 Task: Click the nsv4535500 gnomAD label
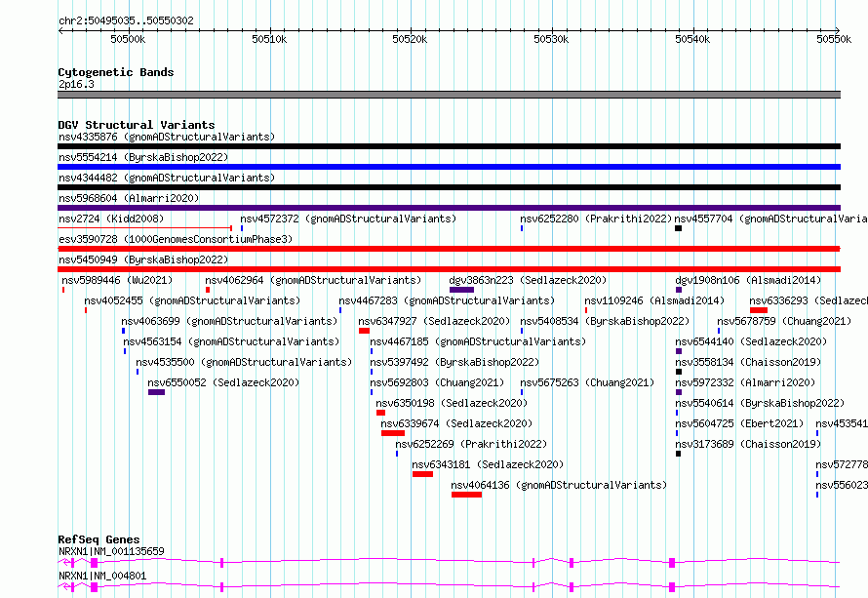click(244, 362)
